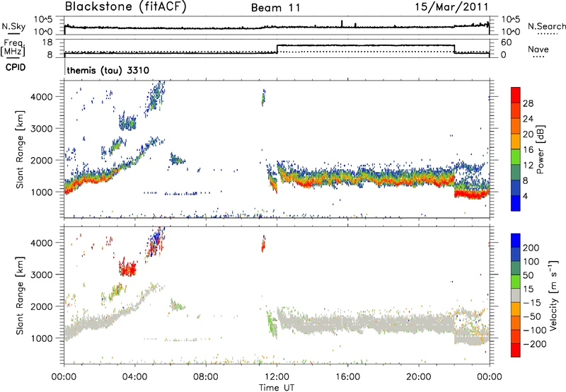Pick the blue top segment of Velocity color bar
Screen dimensions: 566x392
pos(516,241)
